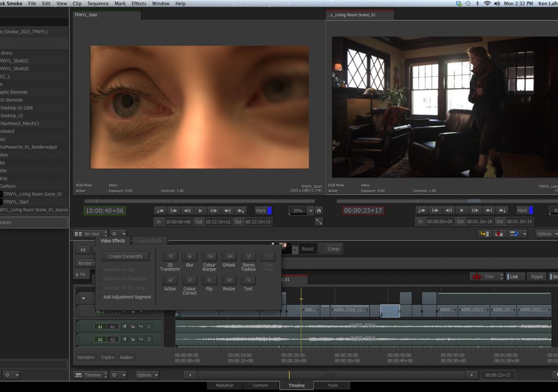Go to next edit in record viewer
The height and width of the screenshot is (392, 558).
489,210
